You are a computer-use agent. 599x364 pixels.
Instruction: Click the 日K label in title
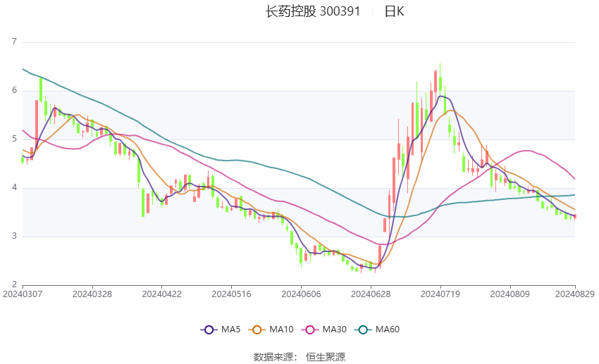pos(394,11)
